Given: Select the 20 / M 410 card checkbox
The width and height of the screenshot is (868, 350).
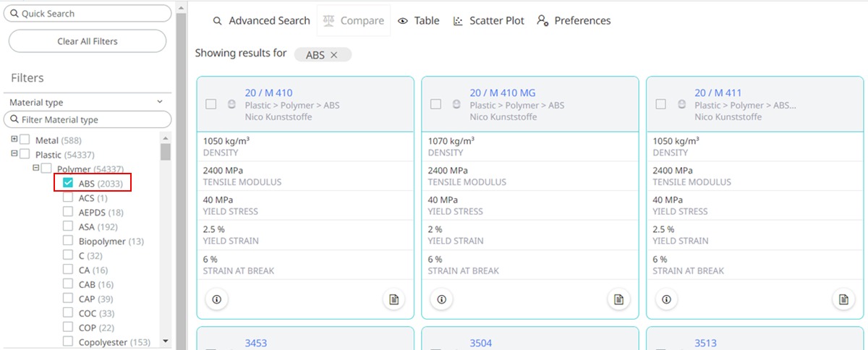Looking at the screenshot, I should coord(211,104).
